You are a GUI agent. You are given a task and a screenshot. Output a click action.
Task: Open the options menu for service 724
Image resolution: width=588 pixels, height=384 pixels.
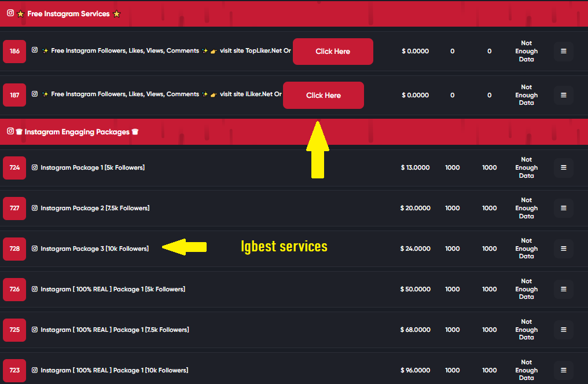563,167
